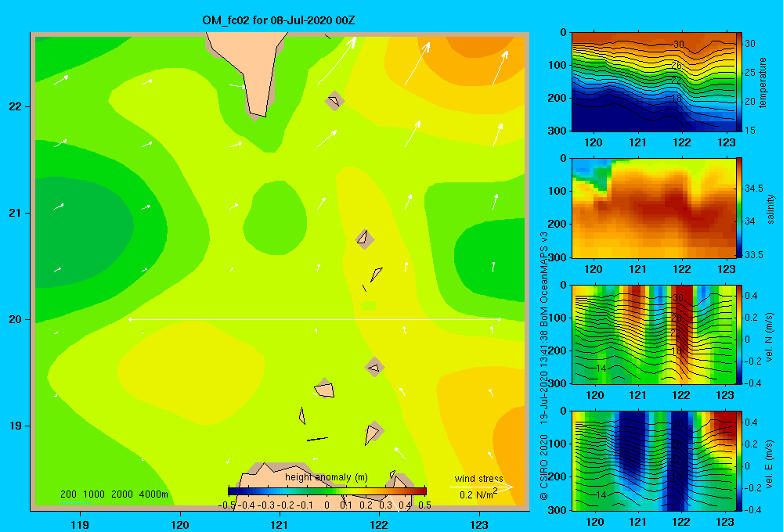Click the 'temperature' colorbar axis label
The width and height of the screenshot is (783, 532).
pyautogui.click(x=763, y=82)
